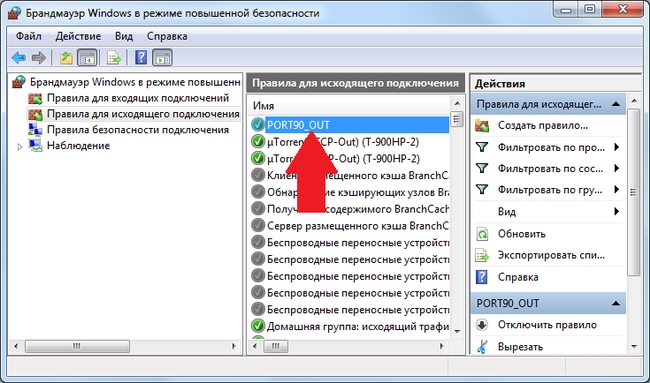Click rules list scroll down arrow
The image size is (650, 383).
point(457,331)
